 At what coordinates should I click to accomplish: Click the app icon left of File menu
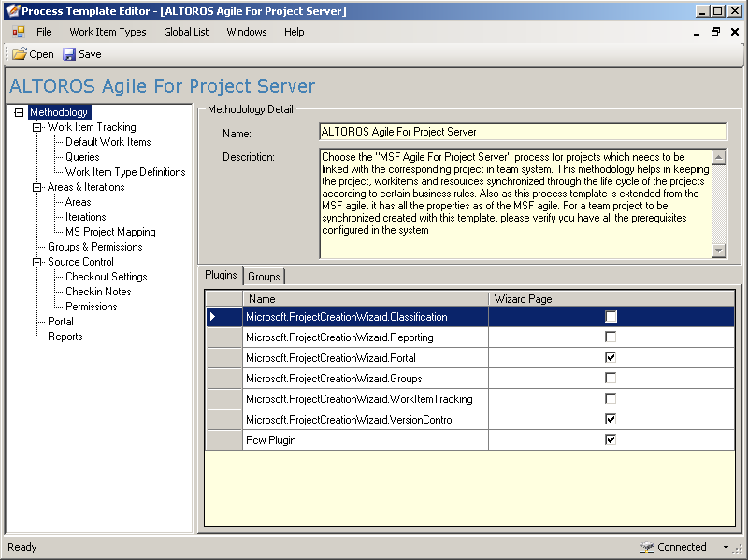[x=19, y=32]
